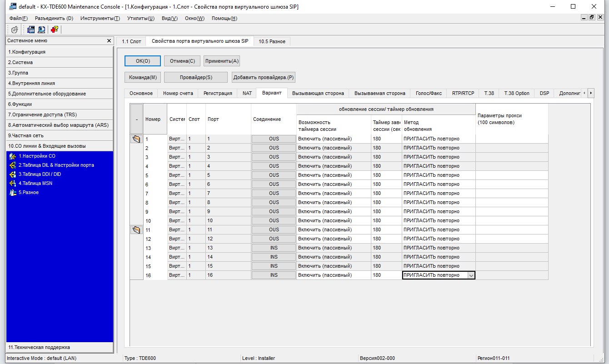The height and width of the screenshot is (364, 609).
Task: Toggle the INS connection status for port 16
Action: coord(274,275)
